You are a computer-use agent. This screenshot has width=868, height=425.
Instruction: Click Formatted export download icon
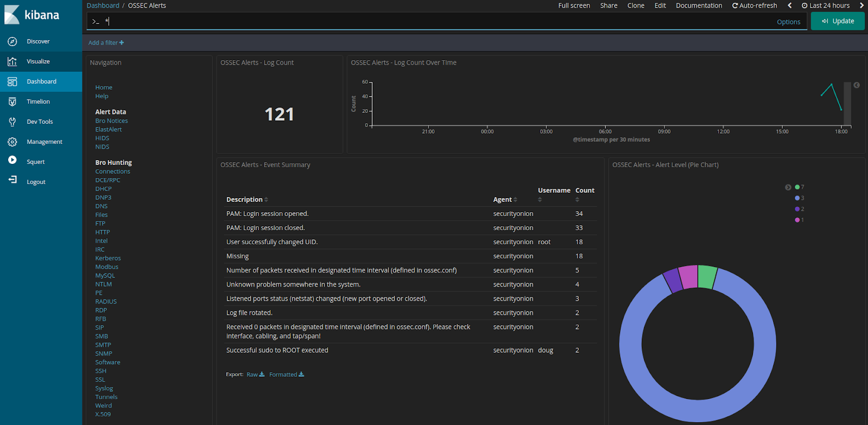302,374
